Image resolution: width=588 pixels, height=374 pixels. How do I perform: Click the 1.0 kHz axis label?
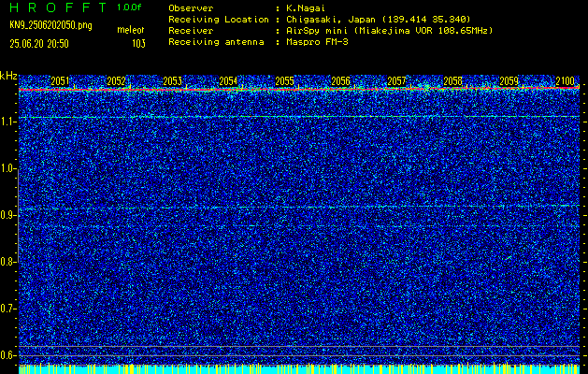pyautogui.click(x=7, y=169)
